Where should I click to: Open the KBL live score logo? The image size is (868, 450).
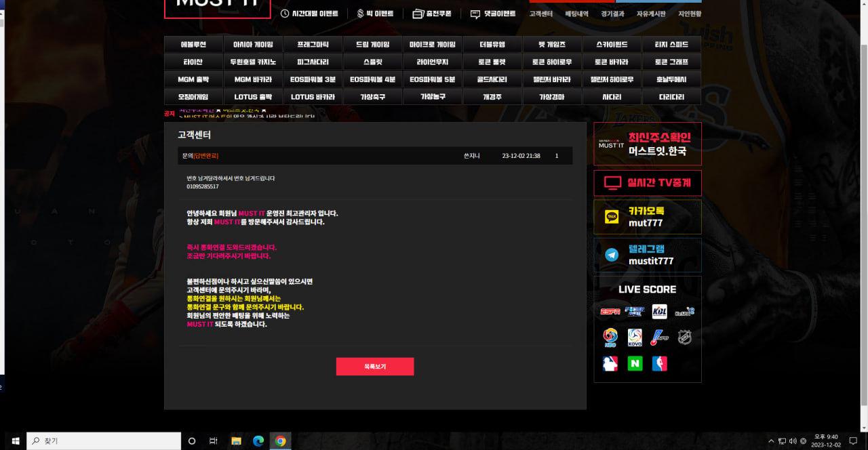(x=659, y=312)
